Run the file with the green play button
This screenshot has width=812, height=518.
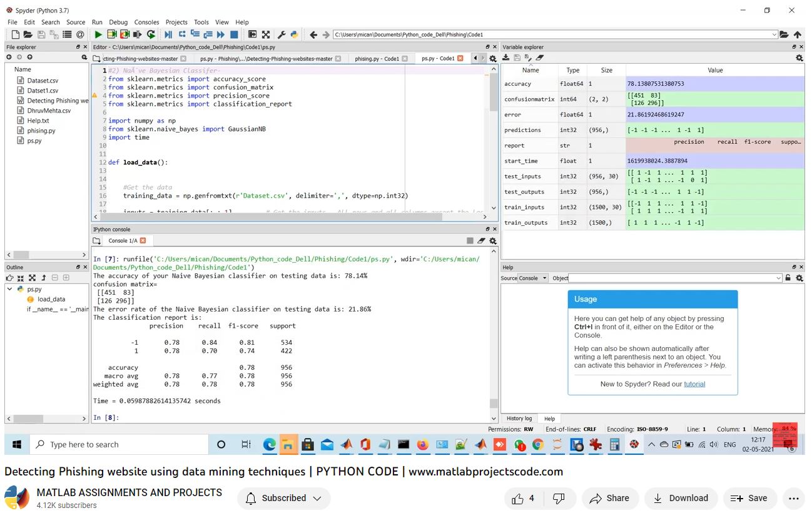click(x=98, y=35)
